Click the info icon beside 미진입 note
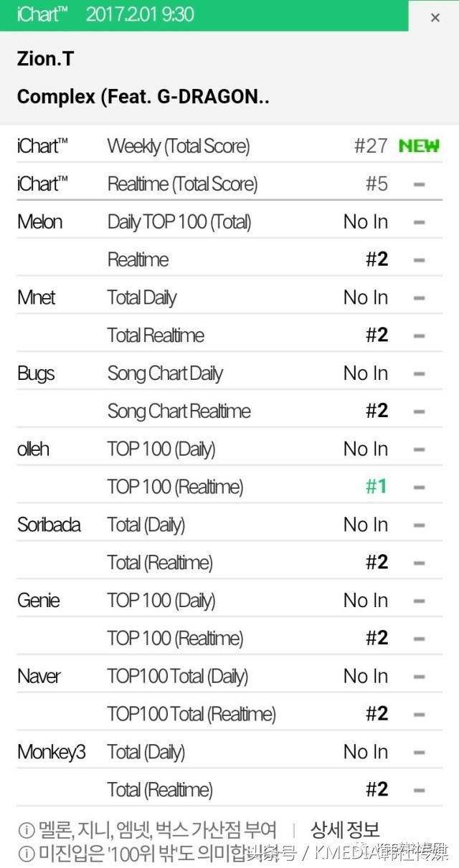Screen dimensions: 459x868 pyautogui.click(x=26, y=853)
